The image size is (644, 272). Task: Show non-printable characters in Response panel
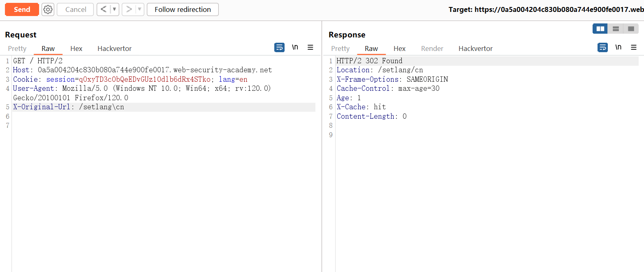618,48
